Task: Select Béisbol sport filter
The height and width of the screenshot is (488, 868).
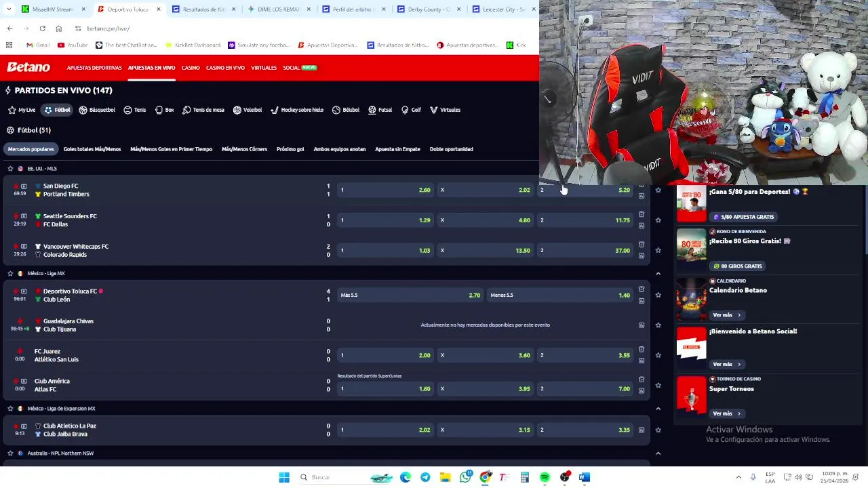Action: [x=346, y=110]
